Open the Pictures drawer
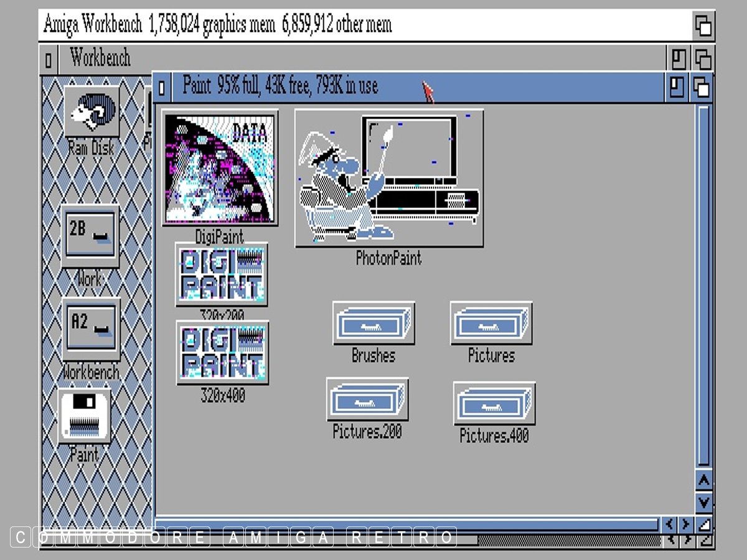This screenshot has width=747, height=560. tap(491, 324)
